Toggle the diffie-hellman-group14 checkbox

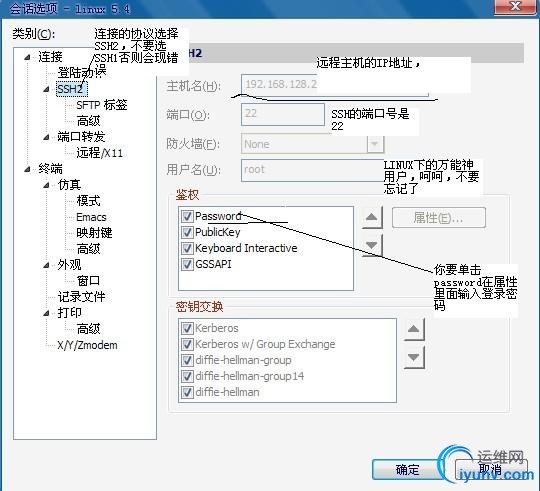coord(187,376)
